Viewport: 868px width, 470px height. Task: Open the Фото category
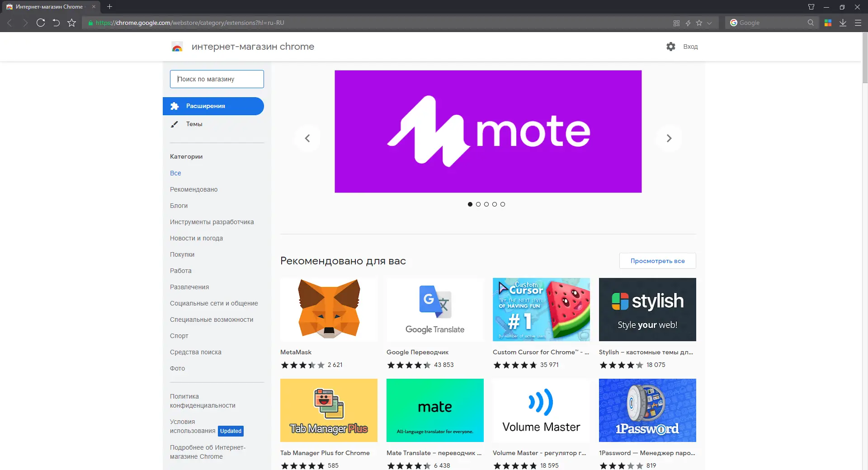click(x=177, y=368)
